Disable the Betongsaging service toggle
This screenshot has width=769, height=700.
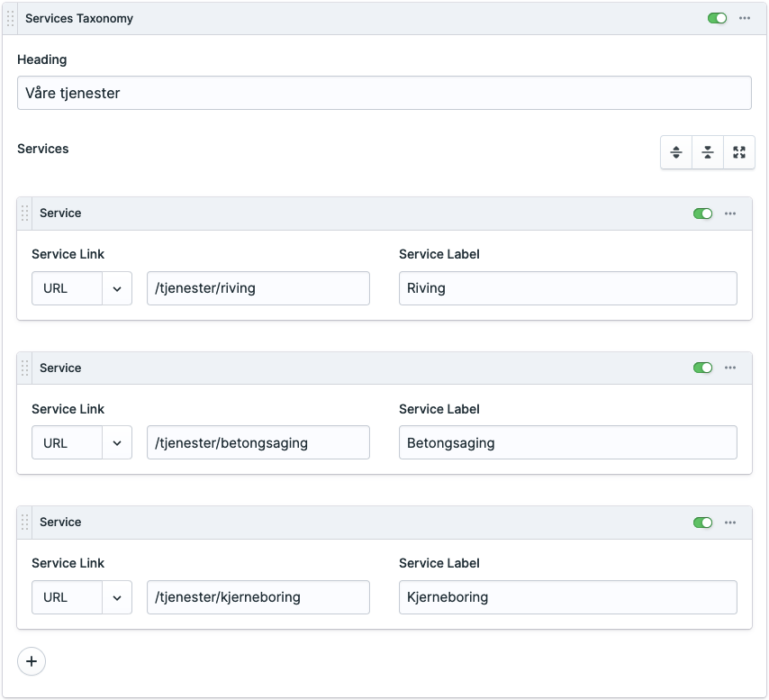click(702, 368)
